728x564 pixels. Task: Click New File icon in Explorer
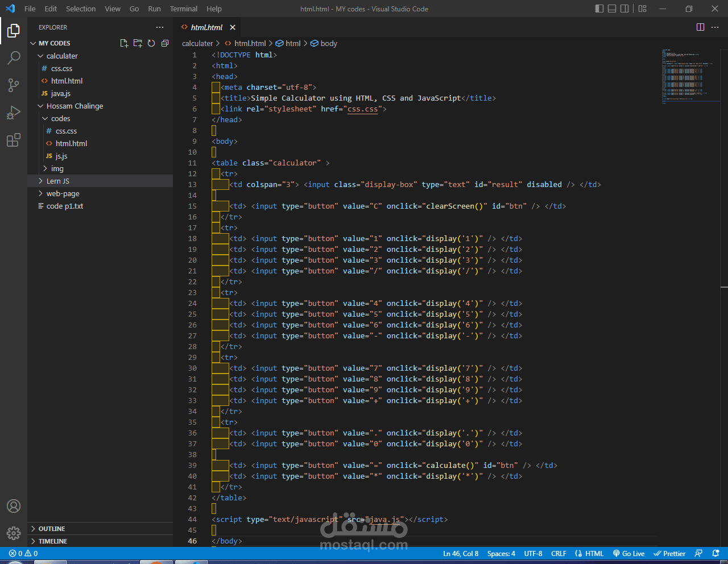pyautogui.click(x=124, y=43)
